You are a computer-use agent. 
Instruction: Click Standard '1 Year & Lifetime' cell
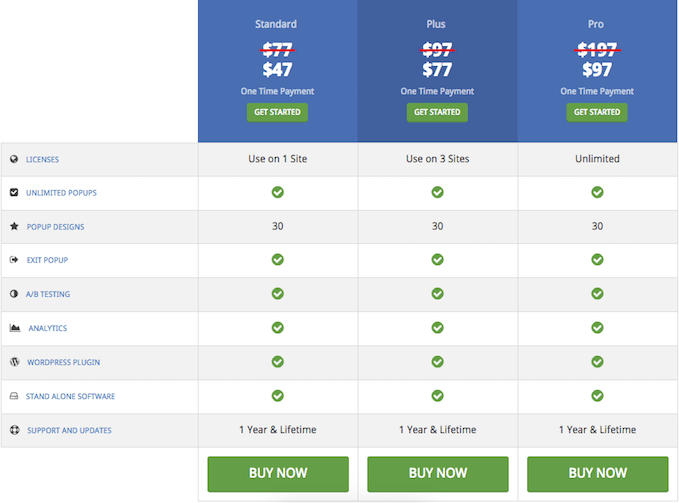(278, 429)
